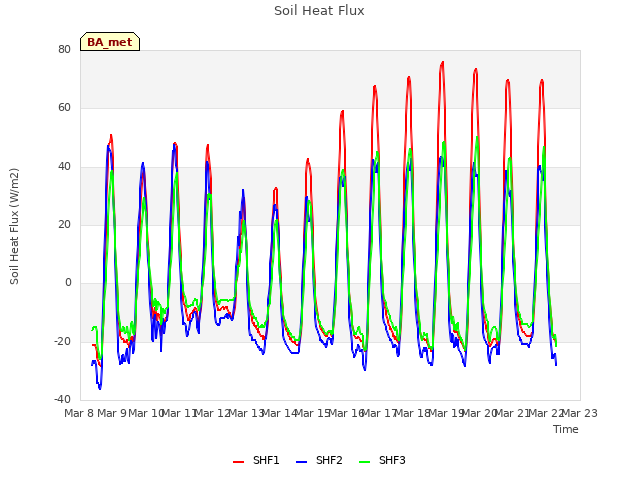Screen dimensions: 640x480
Task: Click the Mar 9 x-axis label
Action: [x=112, y=413]
